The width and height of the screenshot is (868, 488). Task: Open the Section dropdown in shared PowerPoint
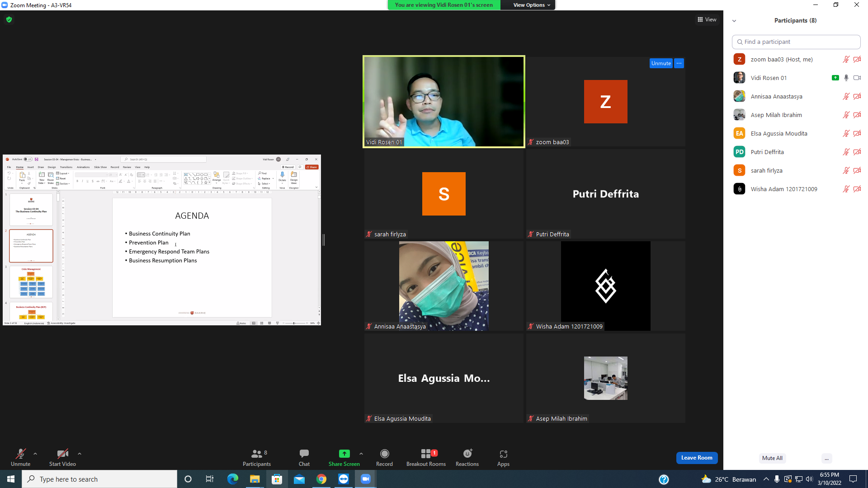point(63,184)
